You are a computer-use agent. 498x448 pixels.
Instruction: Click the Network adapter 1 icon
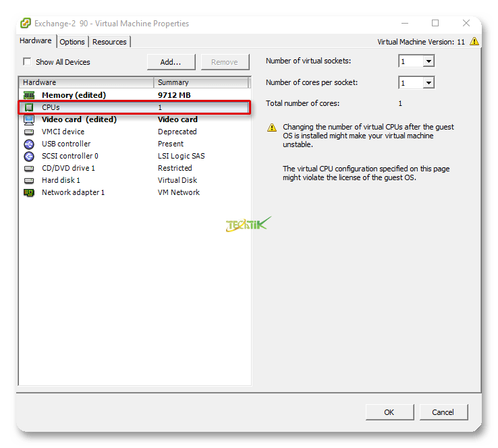pyautogui.click(x=29, y=192)
